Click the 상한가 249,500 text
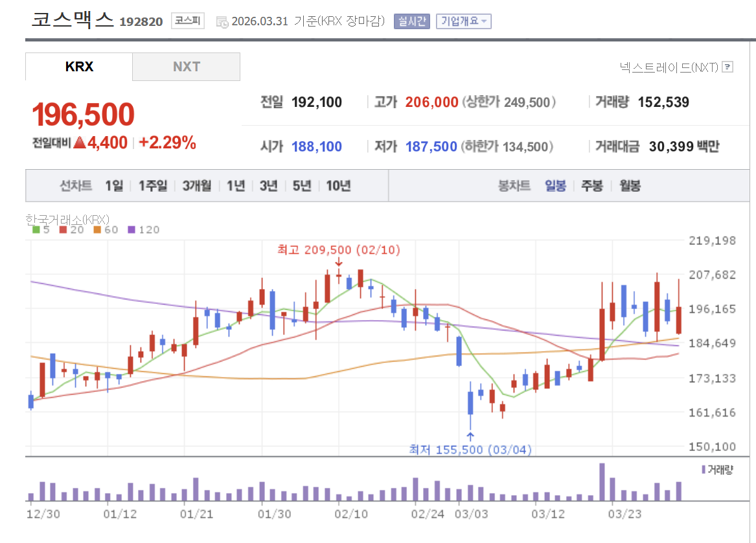Viewport: 756px width, 543px height. coord(509,102)
